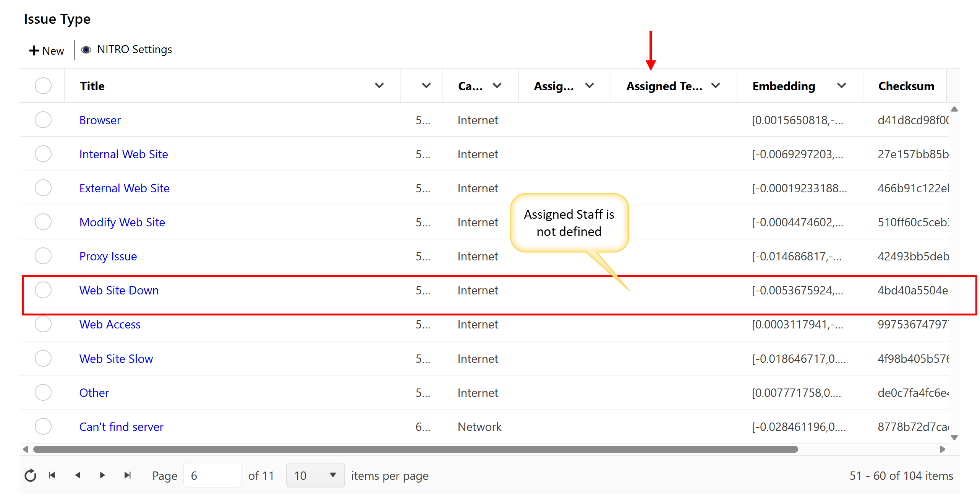
Task: Open the Title column dropdown menu
Action: point(379,86)
